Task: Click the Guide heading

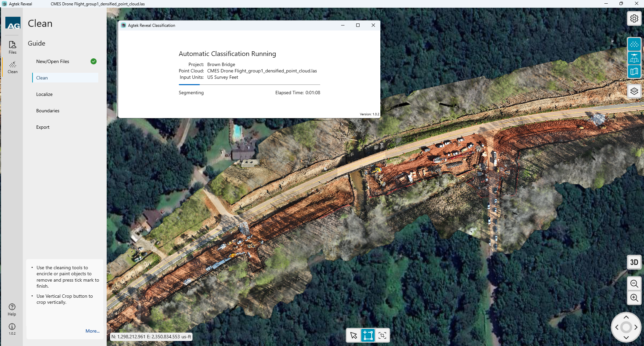Action: click(x=37, y=43)
